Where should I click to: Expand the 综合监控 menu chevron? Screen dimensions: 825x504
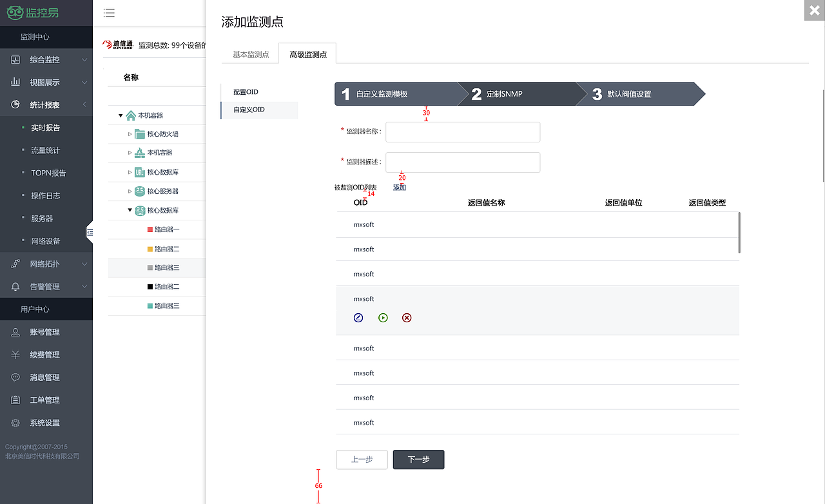[84, 60]
